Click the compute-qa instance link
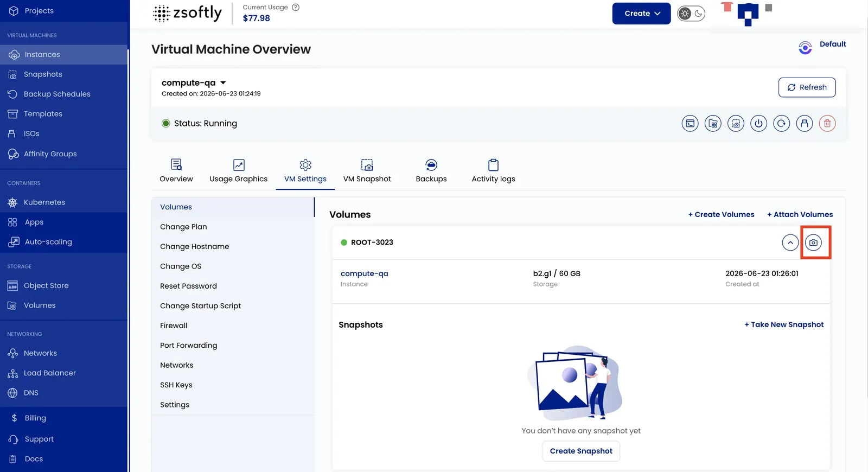868x472 pixels. tap(364, 273)
